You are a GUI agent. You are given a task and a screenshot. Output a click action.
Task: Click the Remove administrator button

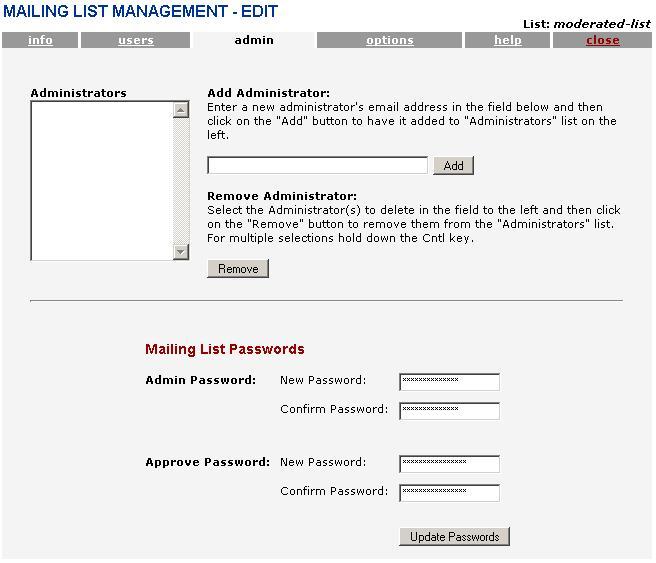point(238,268)
